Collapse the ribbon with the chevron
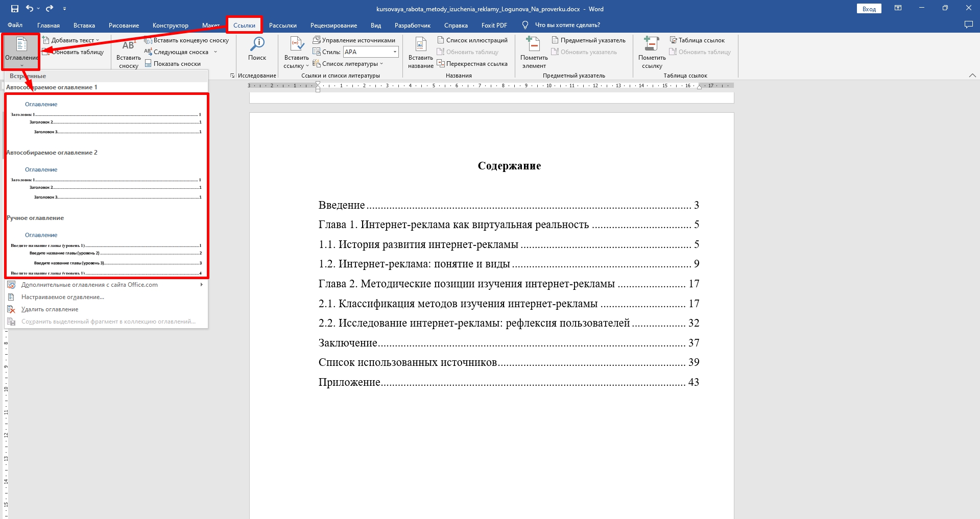This screenshot has height=519, width=980. point(972,76)
